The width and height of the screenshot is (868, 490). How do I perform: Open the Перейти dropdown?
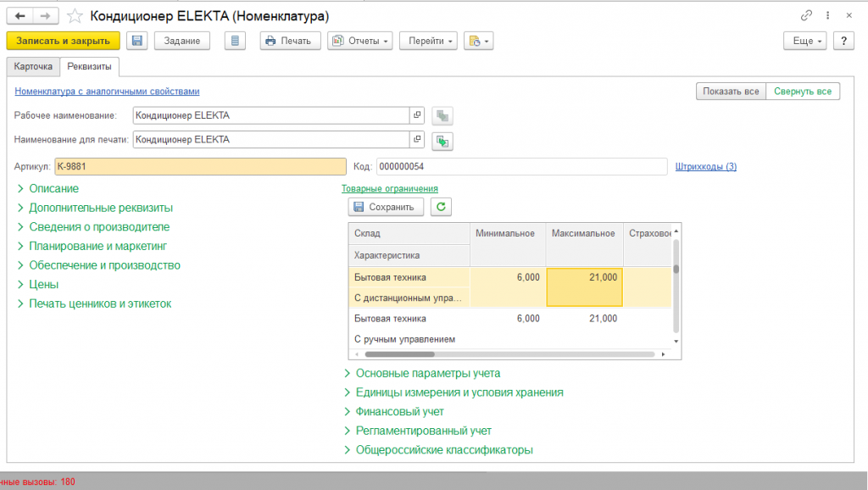coord(428,41)
